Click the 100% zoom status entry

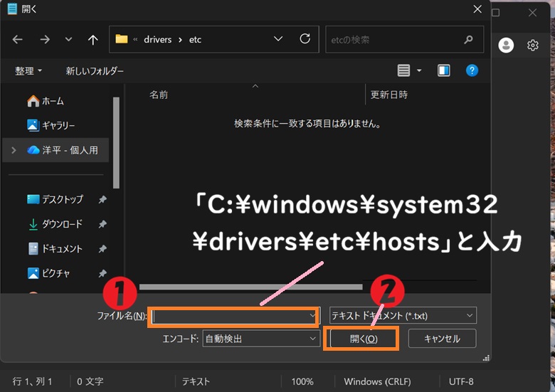pos(302,381)
